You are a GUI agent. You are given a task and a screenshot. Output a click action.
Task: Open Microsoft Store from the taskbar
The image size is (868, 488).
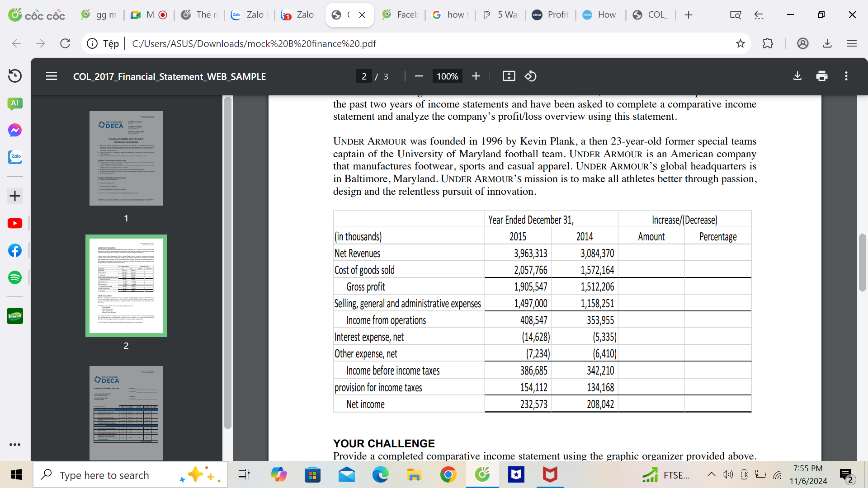(313, 475)
